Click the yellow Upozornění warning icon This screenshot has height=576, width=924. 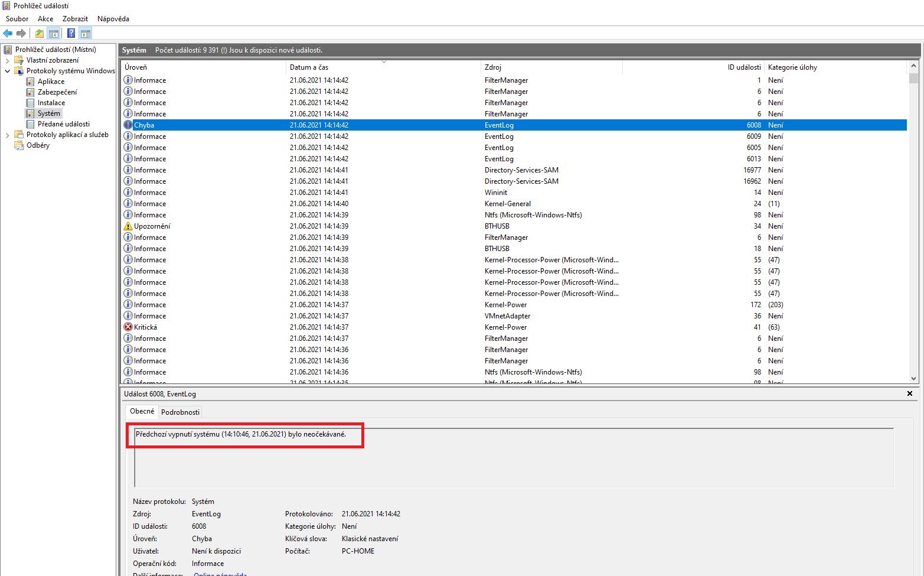(128, 226)
